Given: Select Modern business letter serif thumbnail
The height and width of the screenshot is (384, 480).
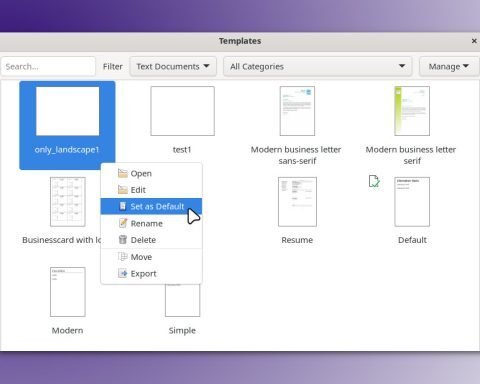Looking at the screenshot, I should pyautogui.click(x=412, y=111).
